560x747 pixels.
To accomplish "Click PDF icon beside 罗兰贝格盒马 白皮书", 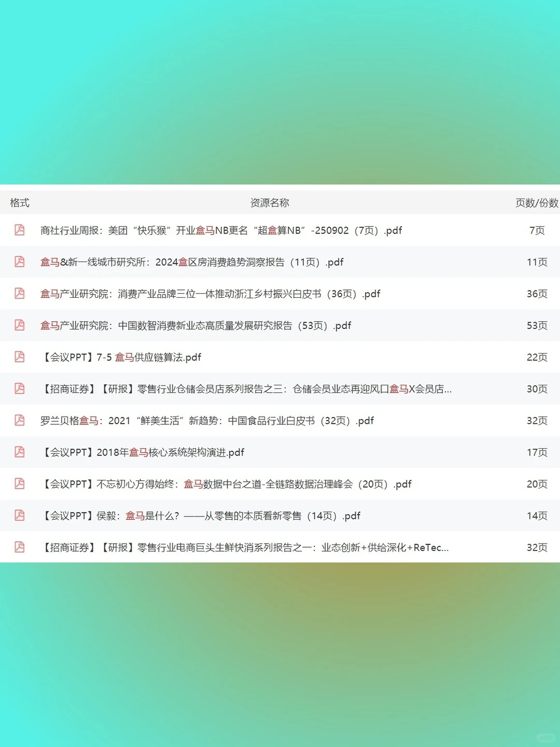I will pyautogui.click(x=20, y=420).
